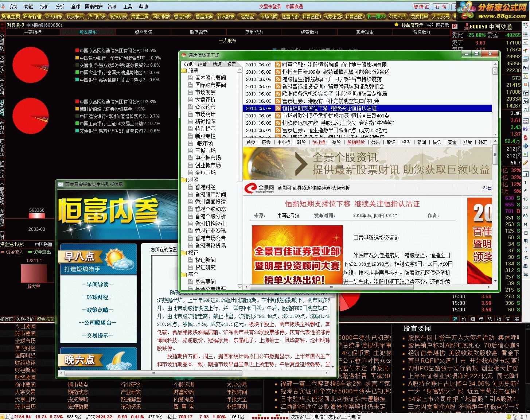Viewport: 530px width, 420px height.
Task: Open 贵重金属 toolbar button
Action: (x=140, y=16)
